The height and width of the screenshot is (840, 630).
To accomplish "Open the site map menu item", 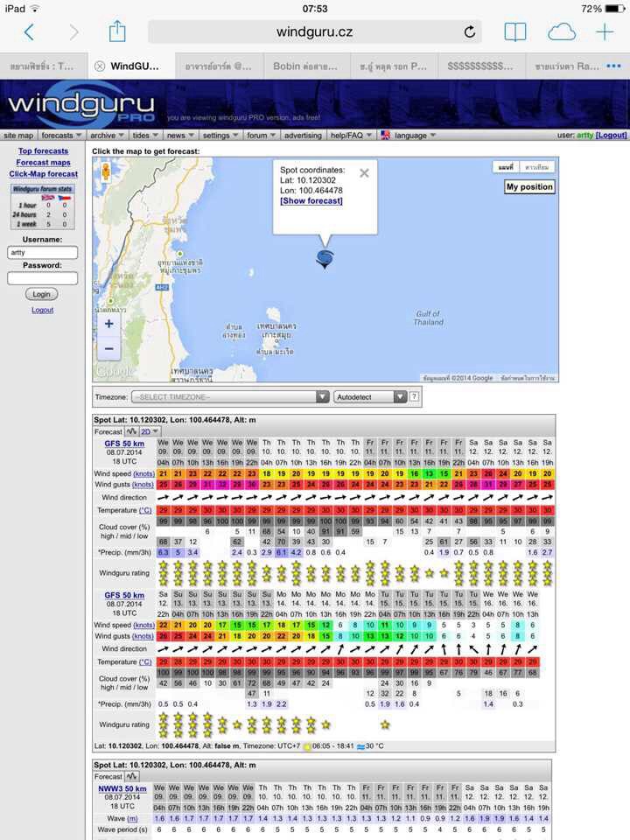I will [18, 136].
